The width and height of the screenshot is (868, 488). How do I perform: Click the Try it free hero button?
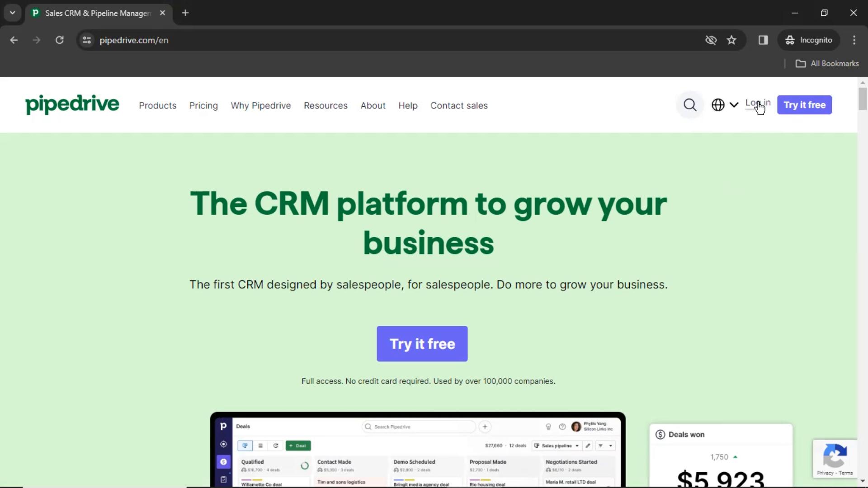click(422, 344)
